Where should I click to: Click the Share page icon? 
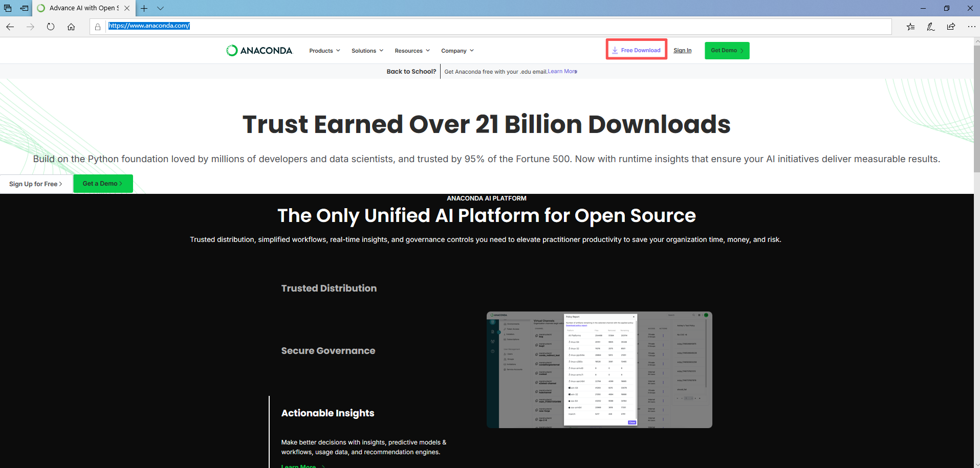(951, 27)
